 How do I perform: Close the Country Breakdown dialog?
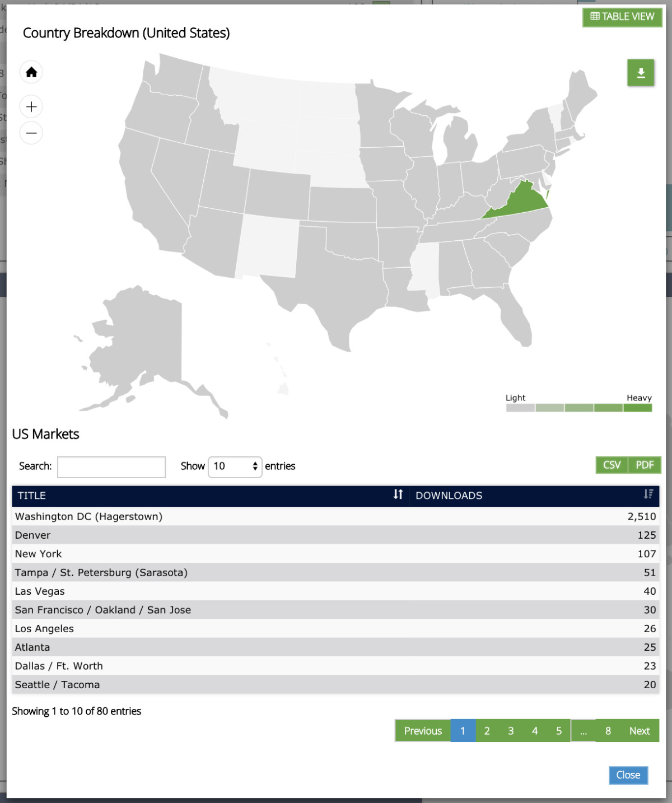tap(628, 775)
